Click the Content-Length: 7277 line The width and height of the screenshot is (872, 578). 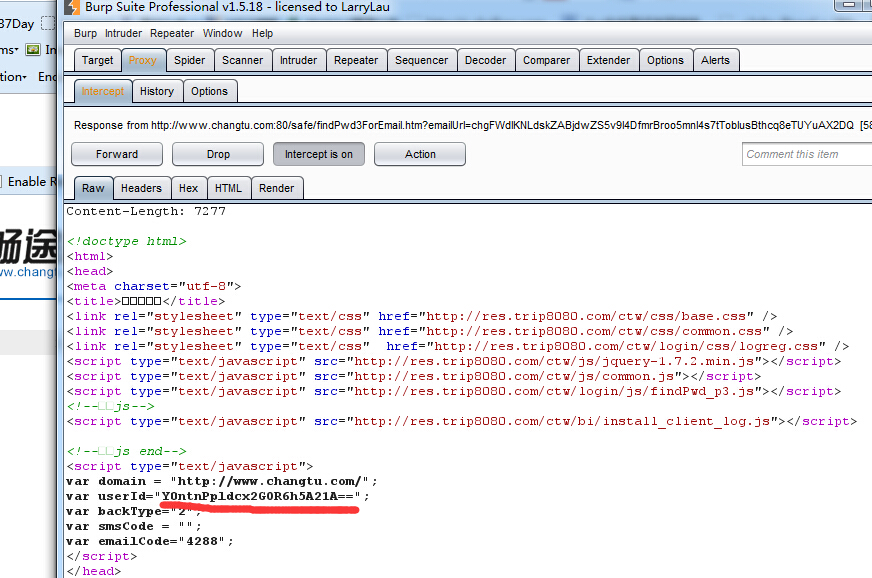[146, 211]
